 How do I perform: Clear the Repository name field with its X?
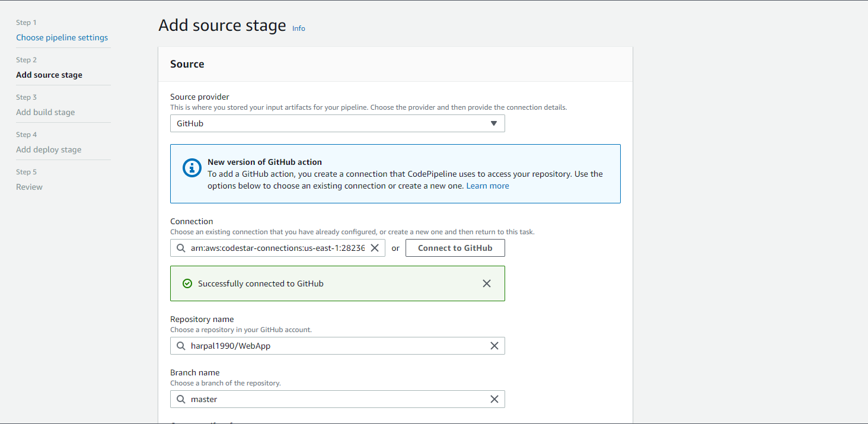494,346
